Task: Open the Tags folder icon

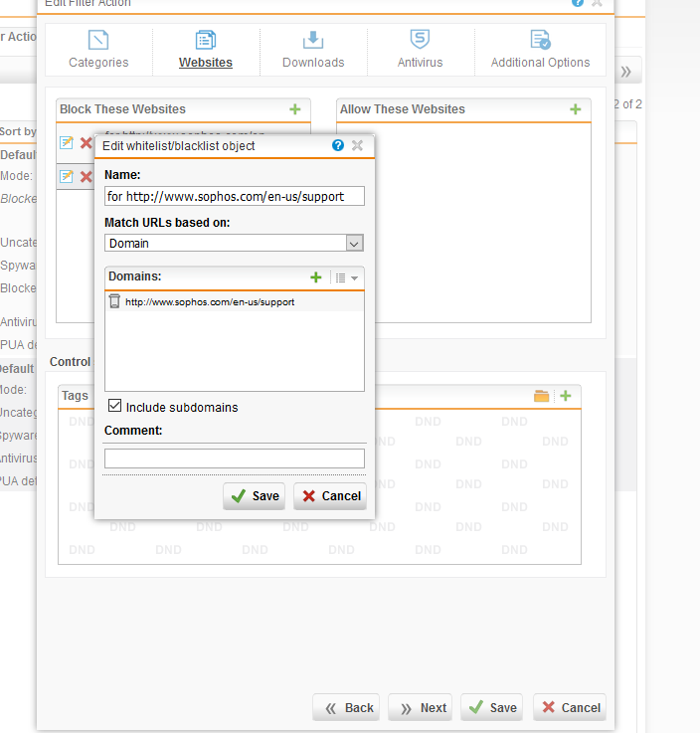Action: [541, 396]
